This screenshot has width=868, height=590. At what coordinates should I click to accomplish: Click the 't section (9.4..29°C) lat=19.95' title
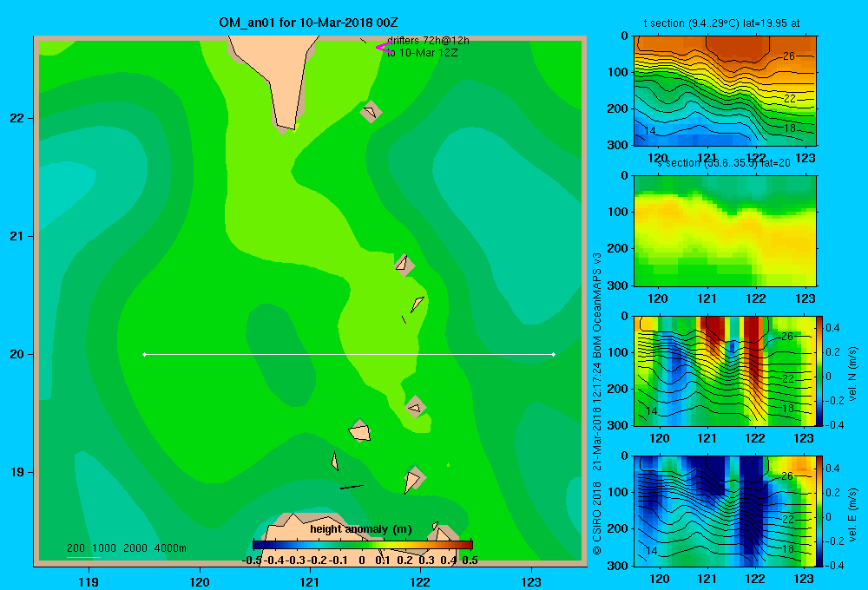tap(721, 23)
